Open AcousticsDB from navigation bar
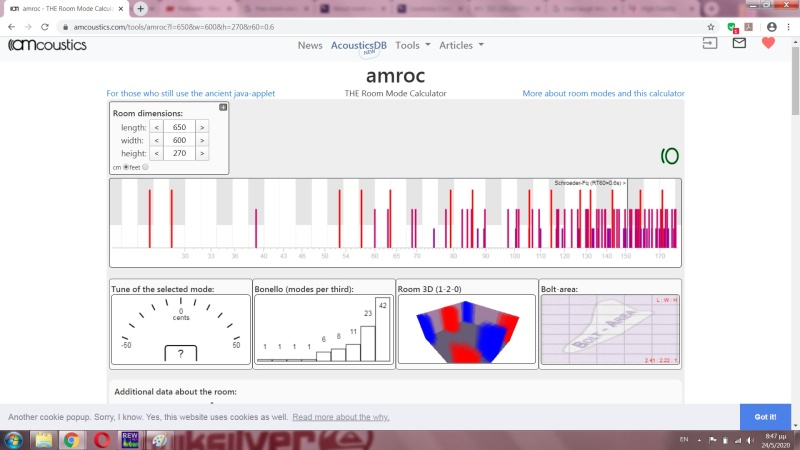The height and width of the screenshot is (450, 800). click(x=359, y=45)
